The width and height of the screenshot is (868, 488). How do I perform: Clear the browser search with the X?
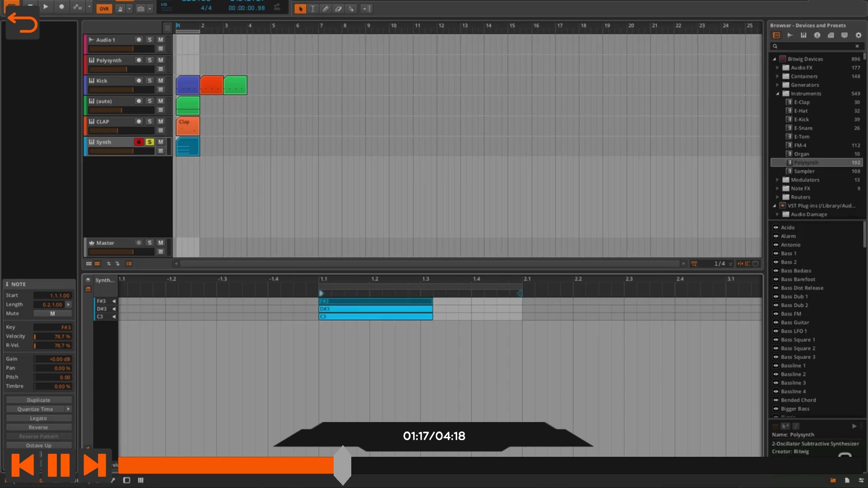point(857,46)
